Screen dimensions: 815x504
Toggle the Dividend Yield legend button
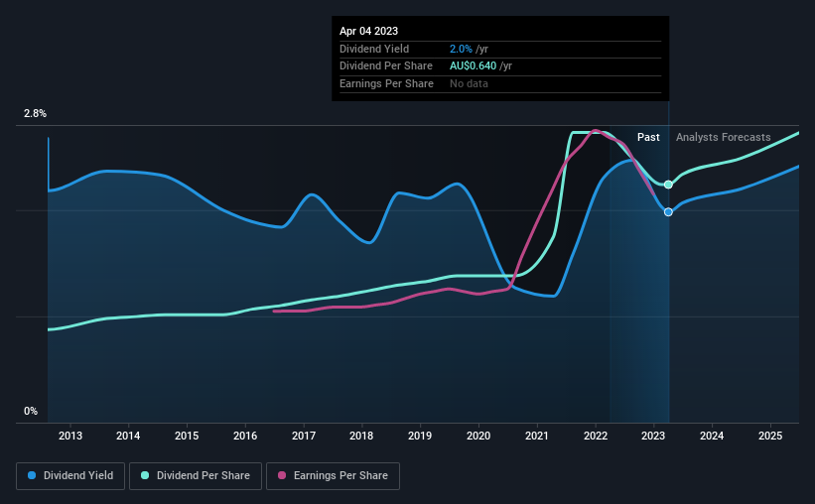point(70,476)
